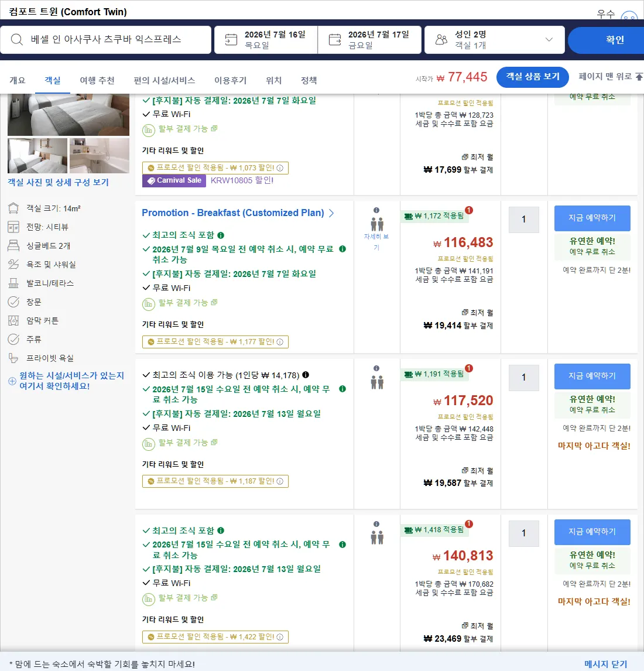Open the 성인 2명 객실 1개 guest dropdown
The image size is (644, 671).
[495, 40]
